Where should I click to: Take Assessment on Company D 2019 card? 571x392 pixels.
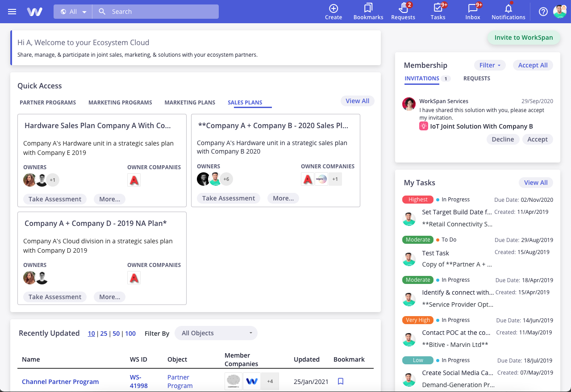55,297
